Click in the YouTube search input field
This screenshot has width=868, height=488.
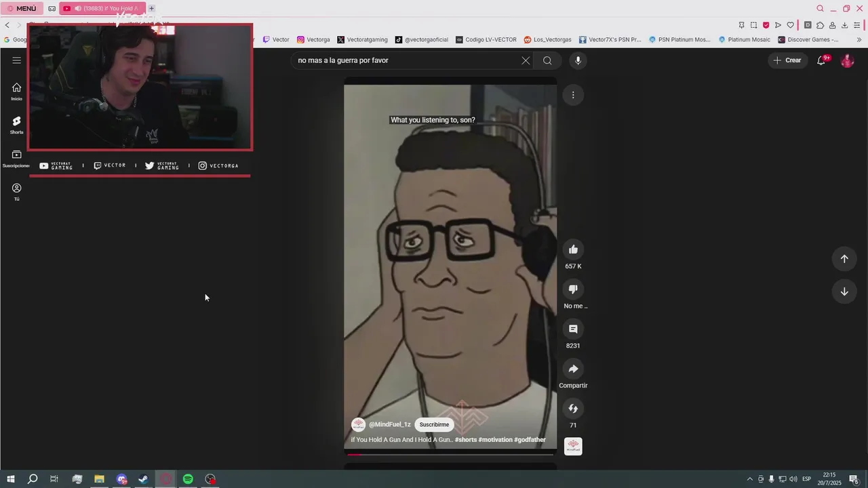click(406, 60)
